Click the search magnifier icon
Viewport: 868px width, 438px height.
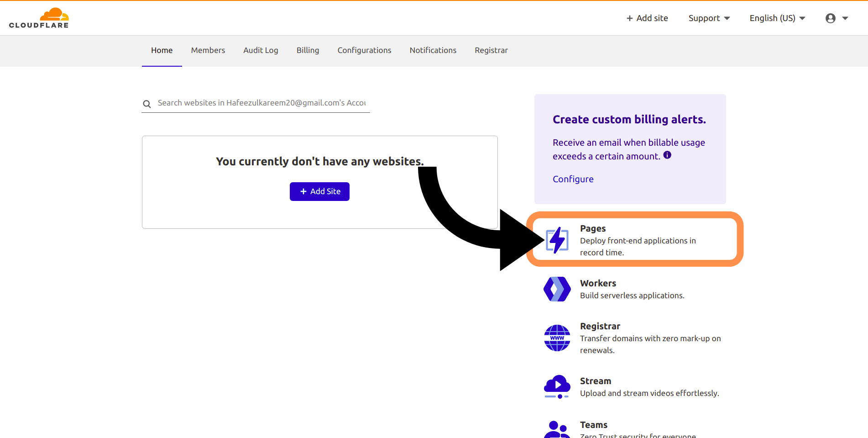(x=147, y=103)
